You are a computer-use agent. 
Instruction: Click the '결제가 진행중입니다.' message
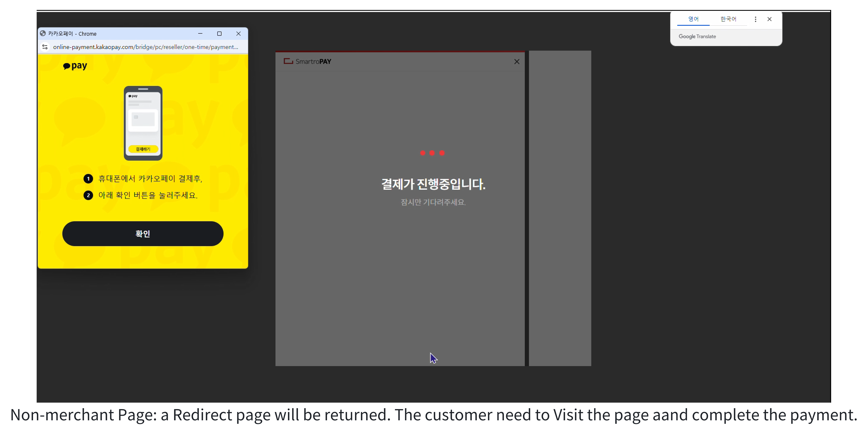pos(433,184)
